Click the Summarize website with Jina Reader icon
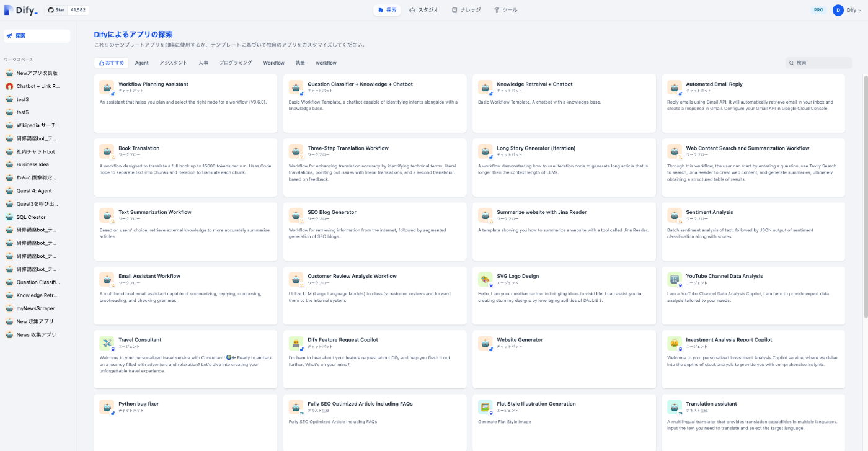Screen dimensions: 868x451 pos(485,215)
